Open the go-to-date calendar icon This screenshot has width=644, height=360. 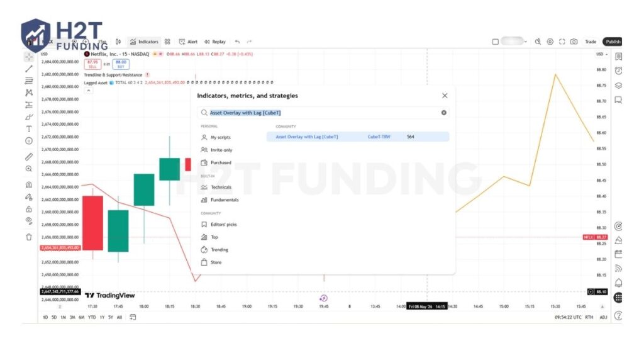(133, 317)
